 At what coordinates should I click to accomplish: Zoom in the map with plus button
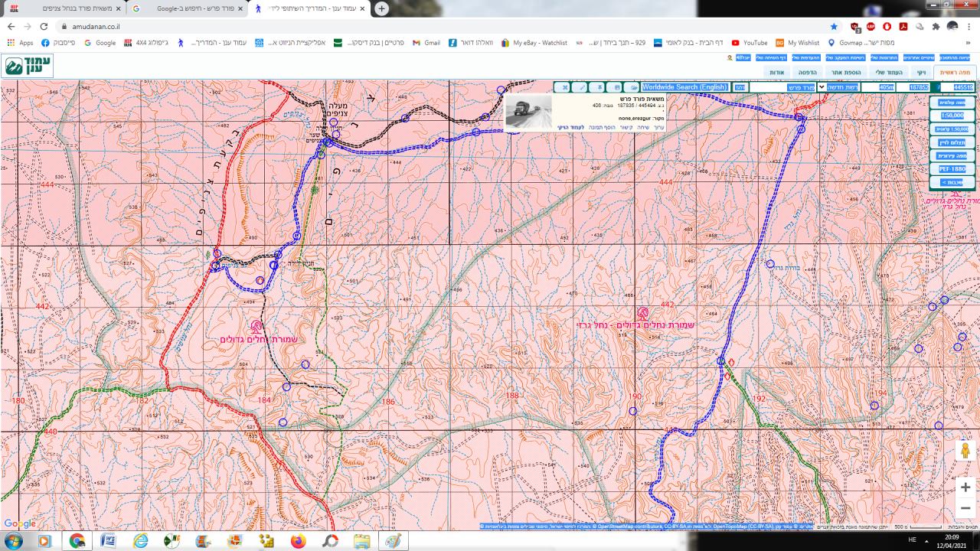coord(965,487)
